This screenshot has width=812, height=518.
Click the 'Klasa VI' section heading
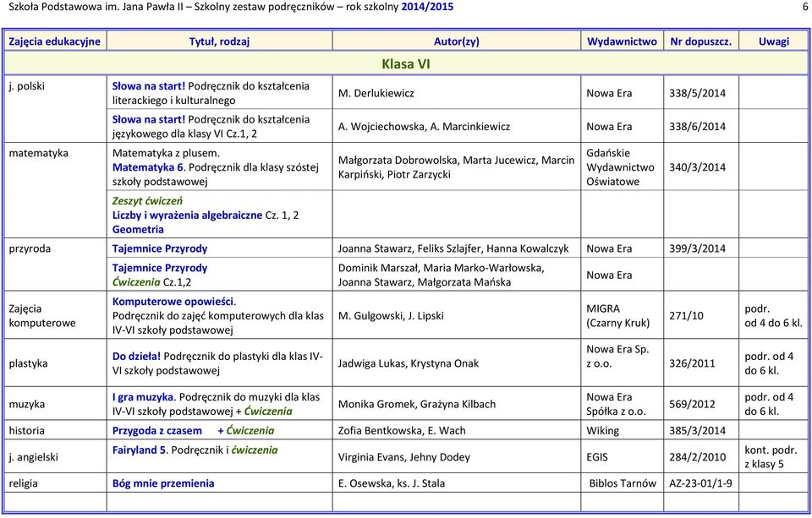tap(406, 64)
